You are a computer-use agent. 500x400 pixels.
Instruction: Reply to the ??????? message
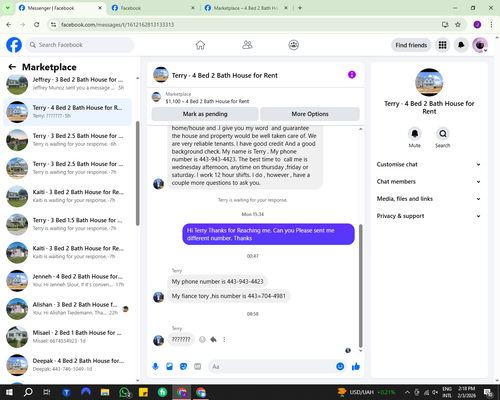[x=213, y=339]
